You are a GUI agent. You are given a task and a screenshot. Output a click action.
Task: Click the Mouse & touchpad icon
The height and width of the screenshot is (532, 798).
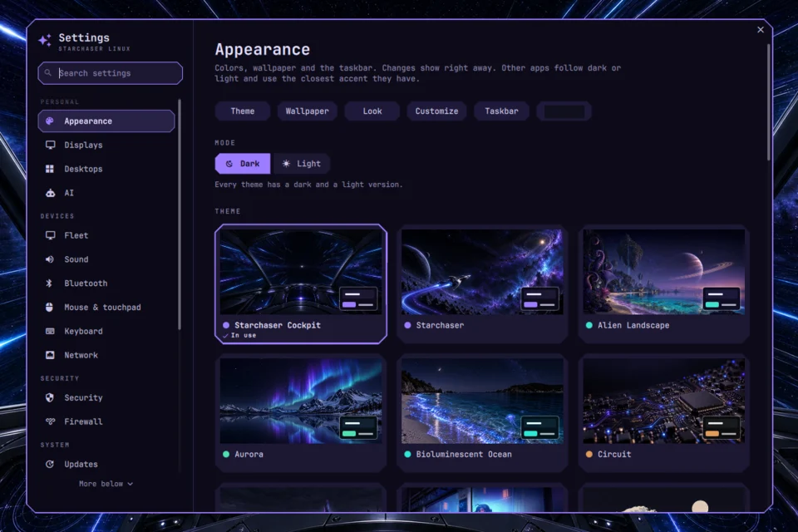pyautogui.click(x=49, y=308)
